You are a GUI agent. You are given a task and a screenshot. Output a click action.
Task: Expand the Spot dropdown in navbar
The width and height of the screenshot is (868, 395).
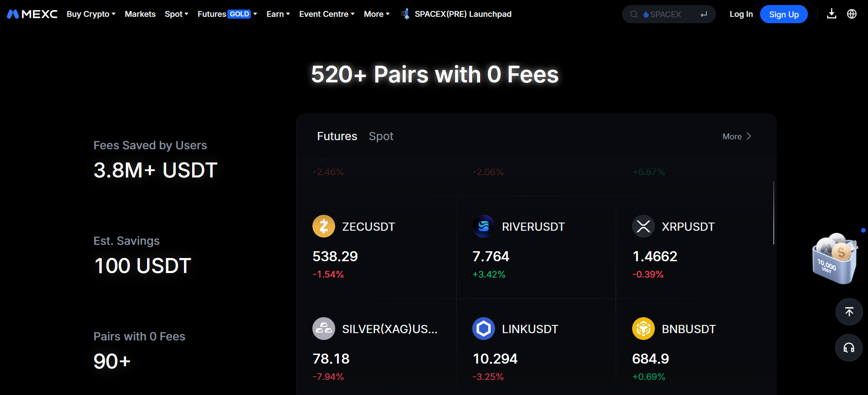pyautogui.click(x=177, y=14)
